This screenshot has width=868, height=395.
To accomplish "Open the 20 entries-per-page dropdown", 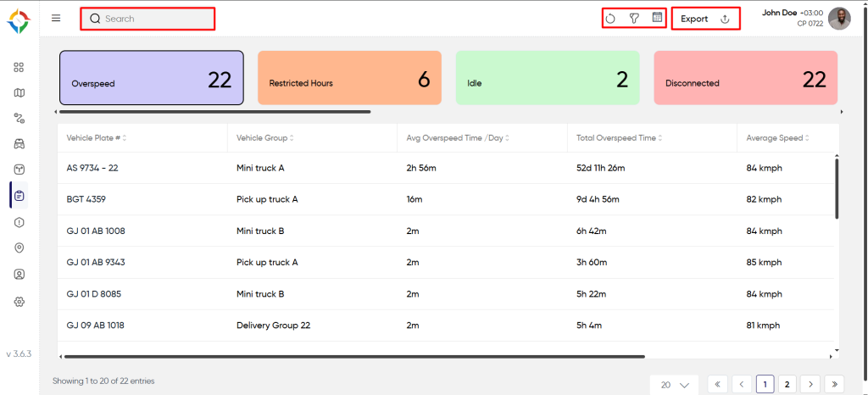I will click(x=675, y=385).
